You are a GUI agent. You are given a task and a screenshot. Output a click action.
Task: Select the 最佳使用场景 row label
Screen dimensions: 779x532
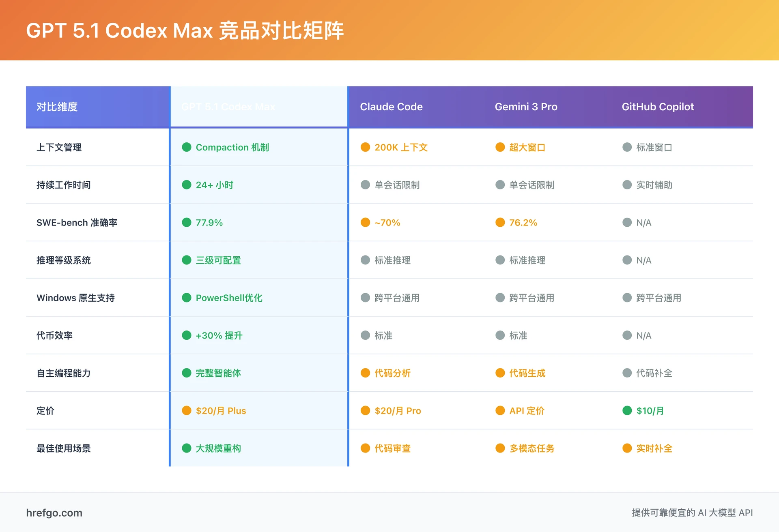(x=64, y=448)
